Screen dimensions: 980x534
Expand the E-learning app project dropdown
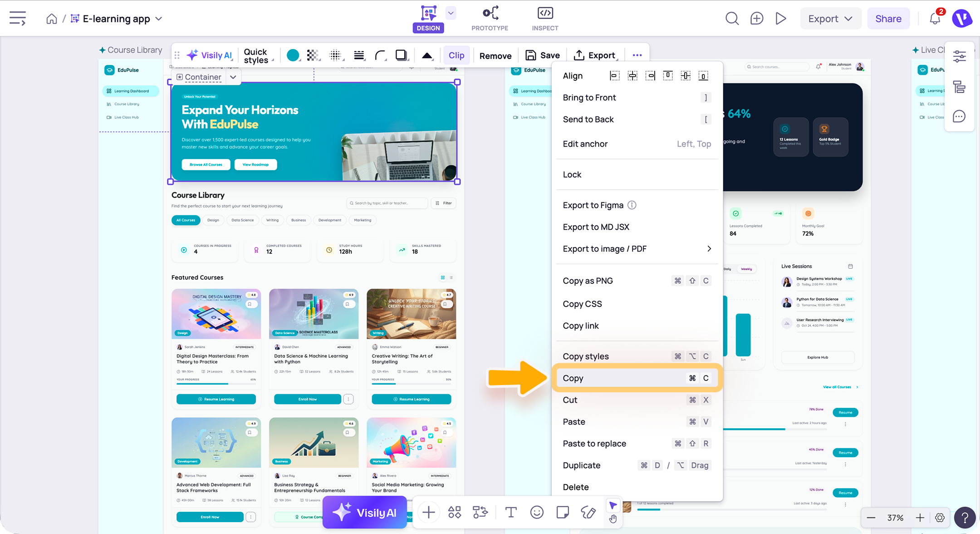tap(159, 19)
